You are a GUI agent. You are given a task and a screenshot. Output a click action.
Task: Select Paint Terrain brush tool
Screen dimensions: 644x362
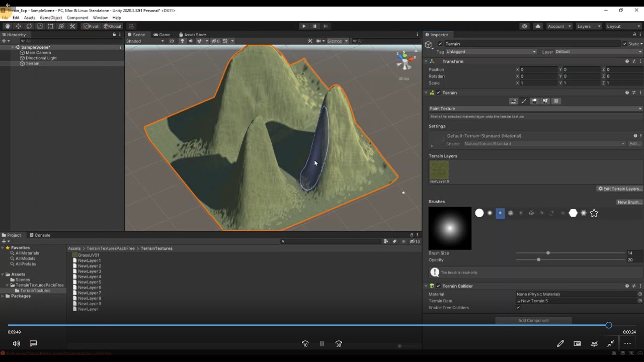(524, 101)
